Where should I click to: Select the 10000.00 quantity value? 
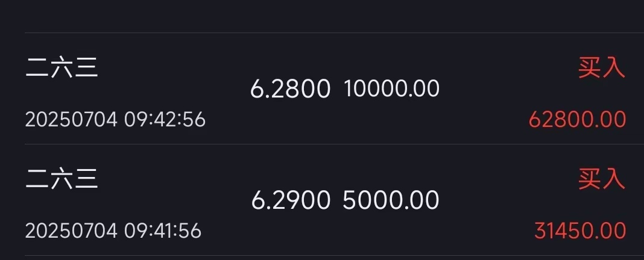tap(391, 89)
